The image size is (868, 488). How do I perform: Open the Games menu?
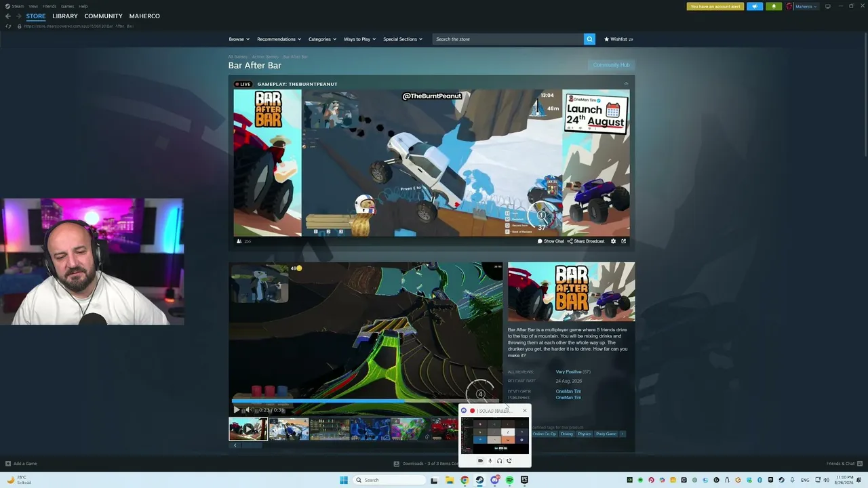coord(68,6)
